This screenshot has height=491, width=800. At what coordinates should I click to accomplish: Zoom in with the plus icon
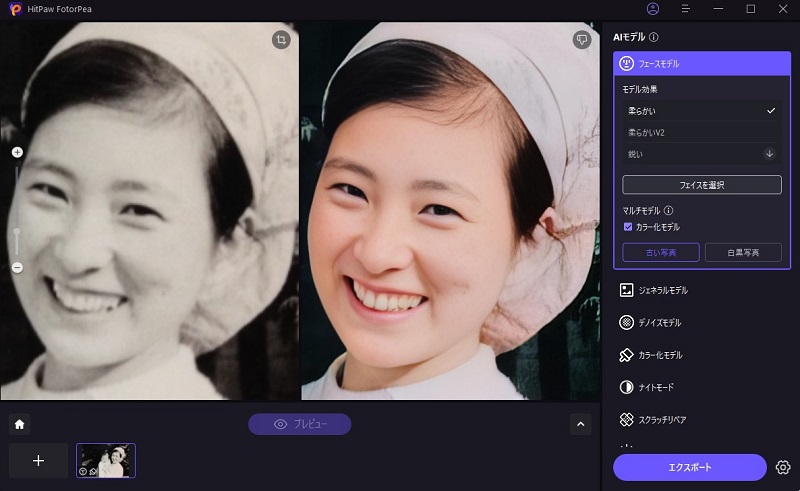click(17, 152)
